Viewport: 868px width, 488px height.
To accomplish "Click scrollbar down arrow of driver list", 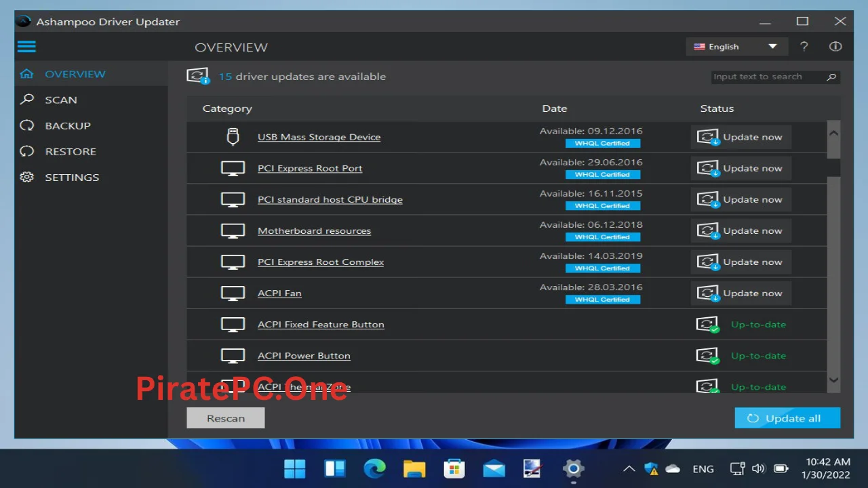I will pos(834,380).
